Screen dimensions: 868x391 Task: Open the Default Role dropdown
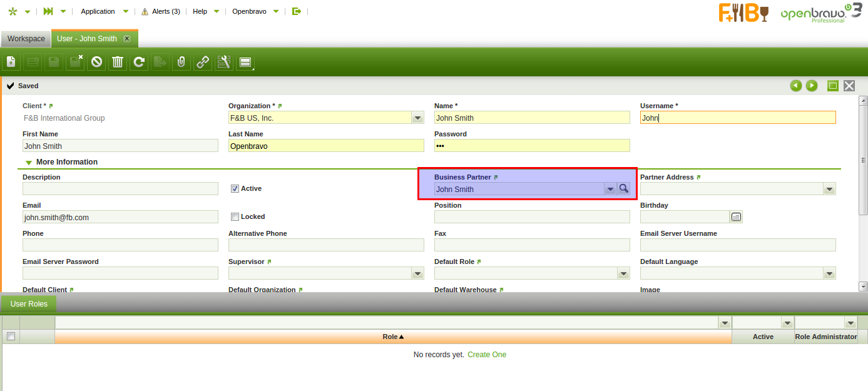[x=623, y=273]
